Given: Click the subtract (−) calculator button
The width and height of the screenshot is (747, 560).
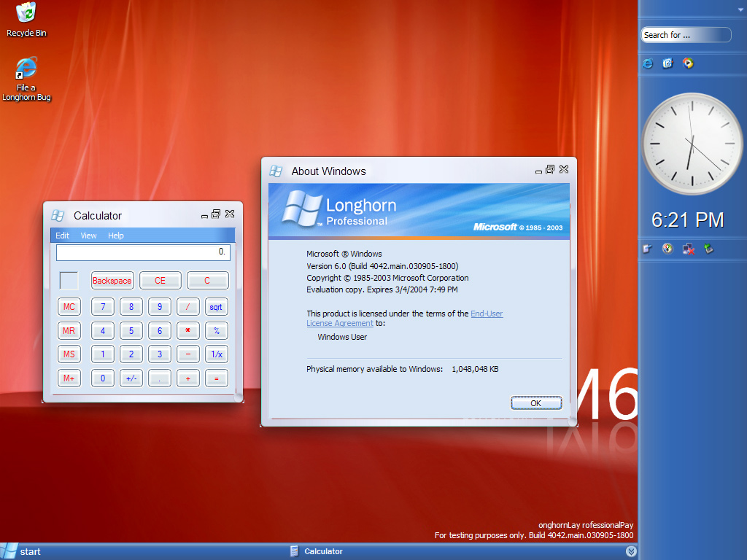Looking at the screenshot, I should pos(187,354).
